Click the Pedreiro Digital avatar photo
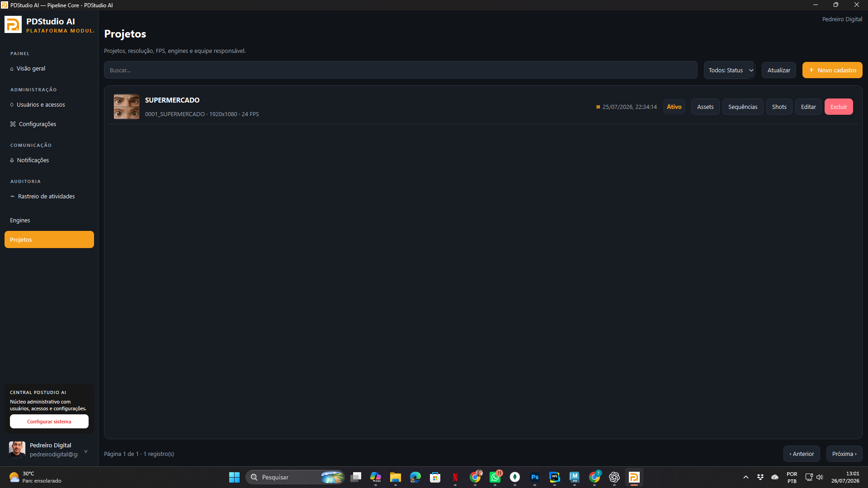The width and height of the screenshot is (868, 488). 17,450
